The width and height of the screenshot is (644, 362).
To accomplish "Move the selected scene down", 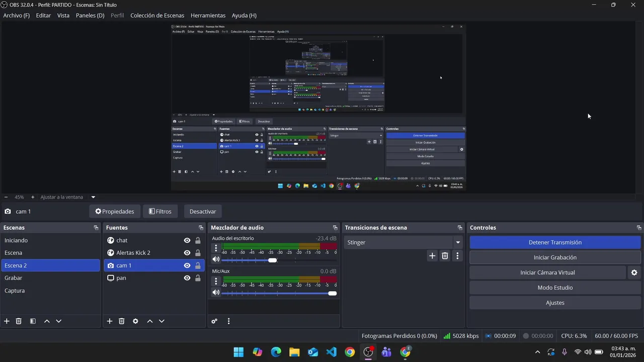I will pyautogui.click(x=59, y=321).
